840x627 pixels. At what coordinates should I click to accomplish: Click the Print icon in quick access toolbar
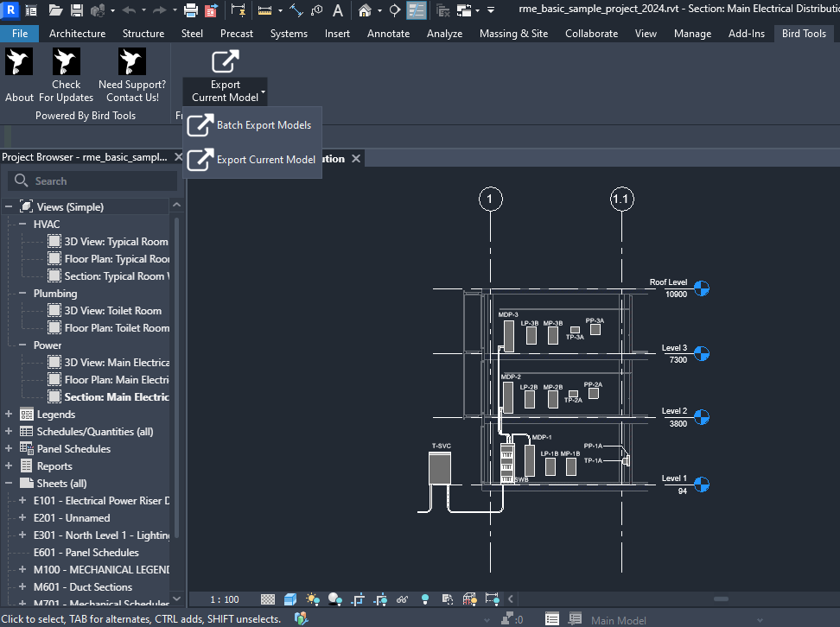pos(191,10)
